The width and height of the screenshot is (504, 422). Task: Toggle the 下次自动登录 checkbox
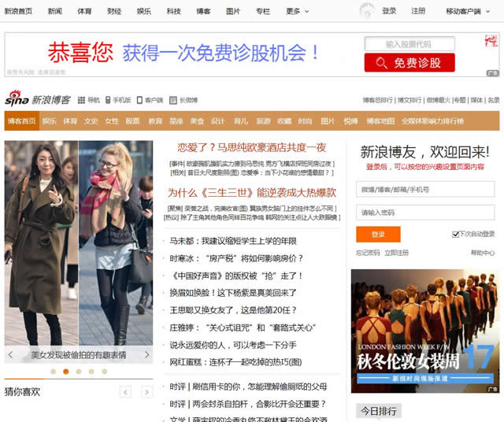(456, 235)
